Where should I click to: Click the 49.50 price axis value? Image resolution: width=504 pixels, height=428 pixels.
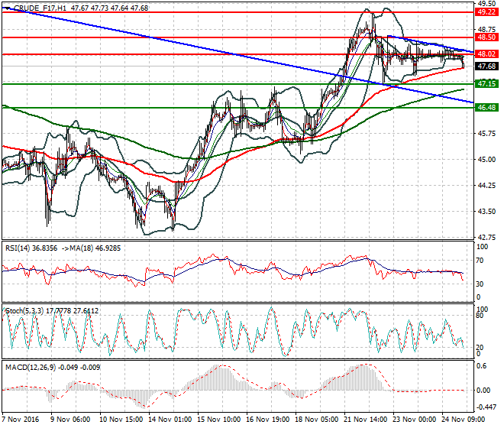(486, 4)
